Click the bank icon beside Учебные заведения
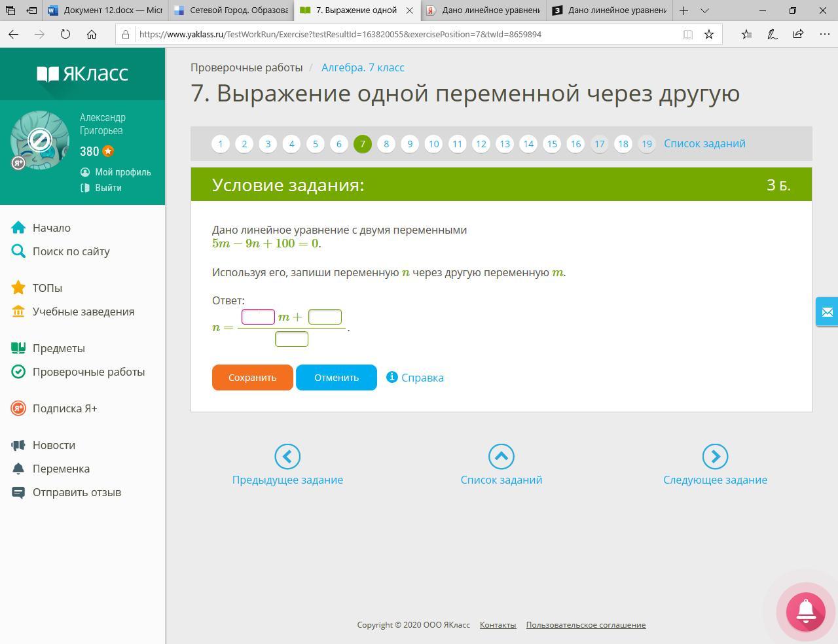 click(18, 312)
